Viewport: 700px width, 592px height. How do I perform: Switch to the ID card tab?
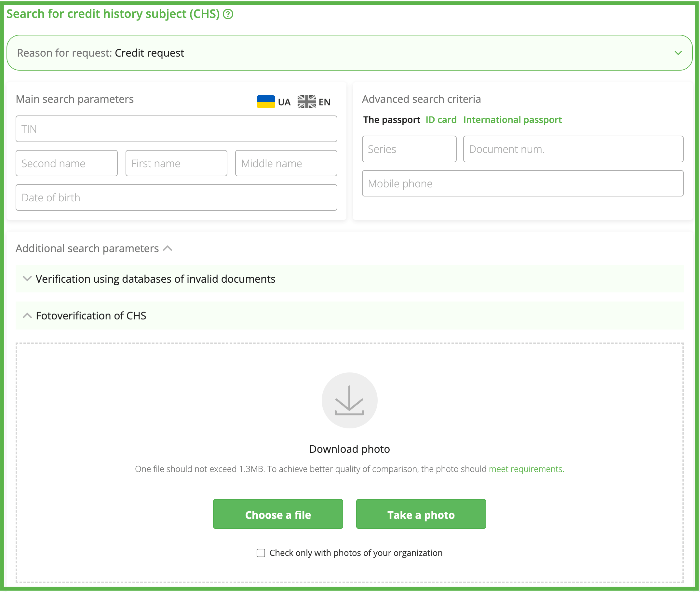441,120
